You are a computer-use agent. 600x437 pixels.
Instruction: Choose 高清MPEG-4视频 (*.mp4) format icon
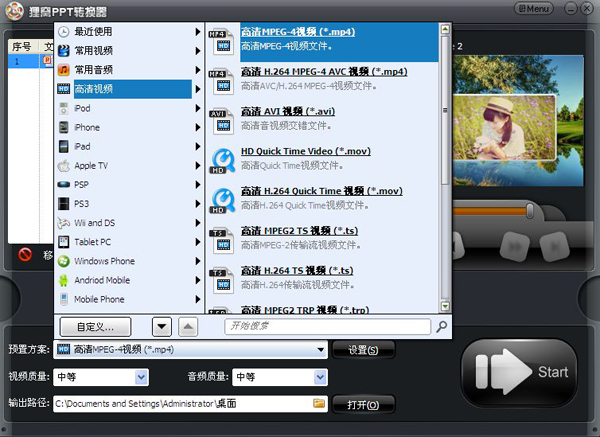tap(222, 42)
